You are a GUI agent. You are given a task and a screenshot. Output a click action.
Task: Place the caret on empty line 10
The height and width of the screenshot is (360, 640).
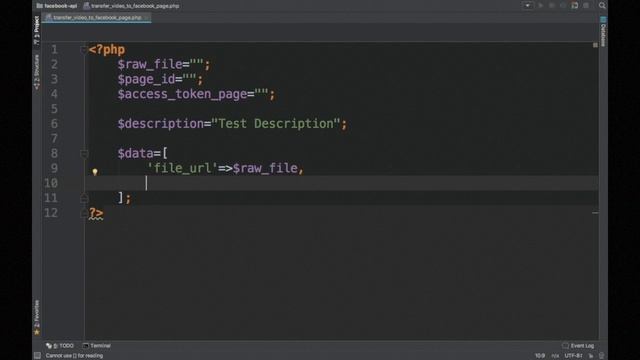click(341, 183)
